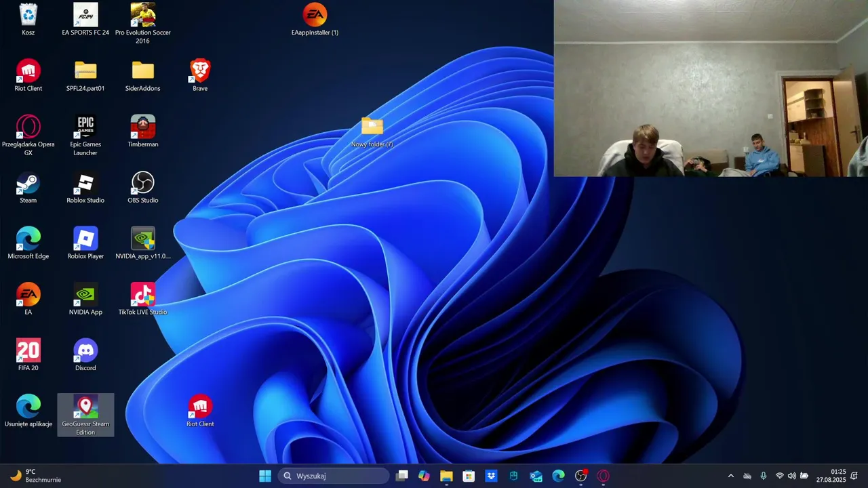Click the battery status tray icon

coord(804,476)
